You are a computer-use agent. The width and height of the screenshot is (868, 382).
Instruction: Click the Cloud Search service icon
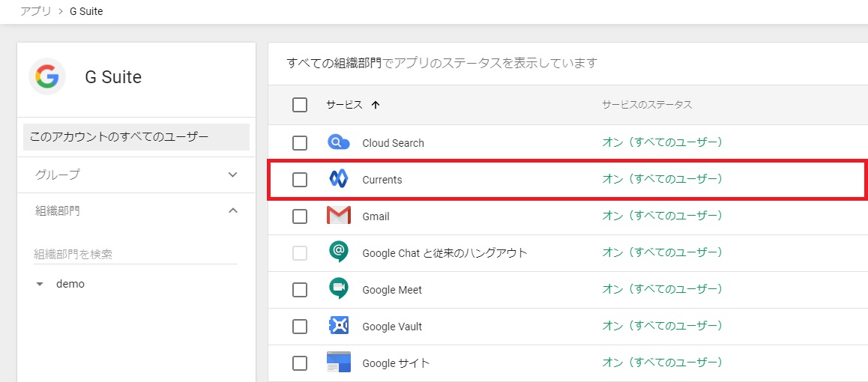coord(339,142)
